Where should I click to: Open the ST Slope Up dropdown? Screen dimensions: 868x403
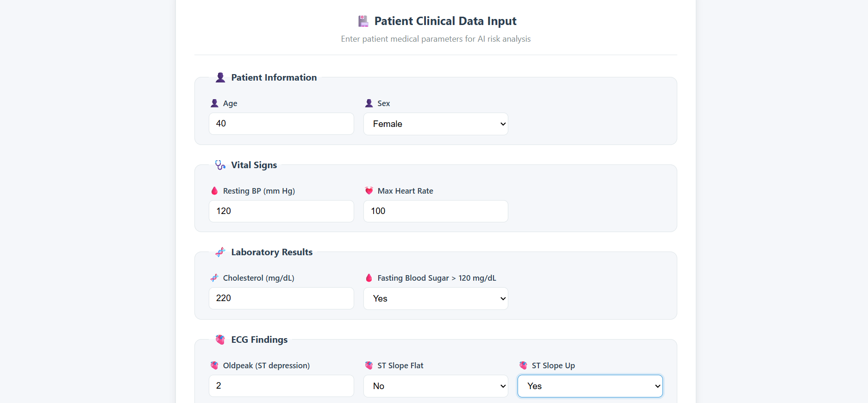(590, 386)
